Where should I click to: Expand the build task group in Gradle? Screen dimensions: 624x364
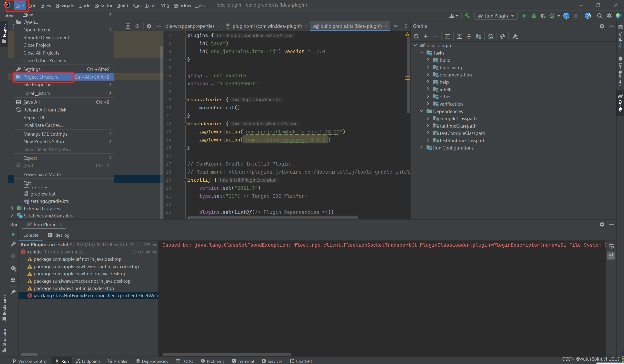(x=428, y=60)
